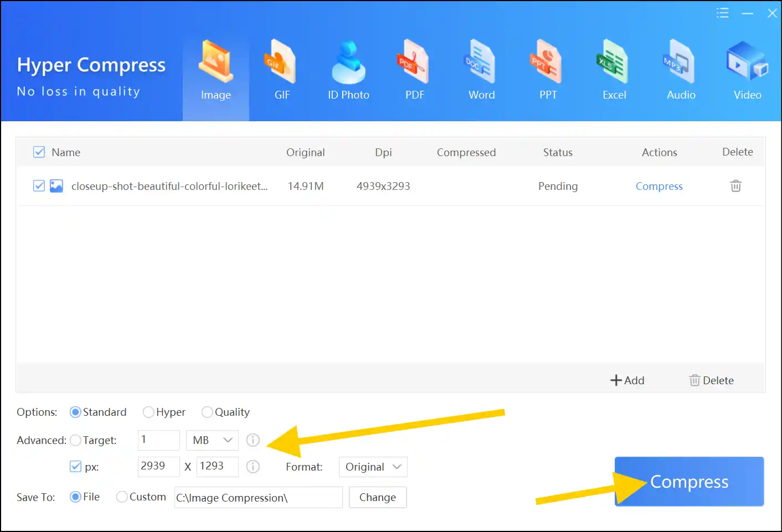The image size is (782, 532).
Task: Click the width field showing 2939
Action: (159, 467)
